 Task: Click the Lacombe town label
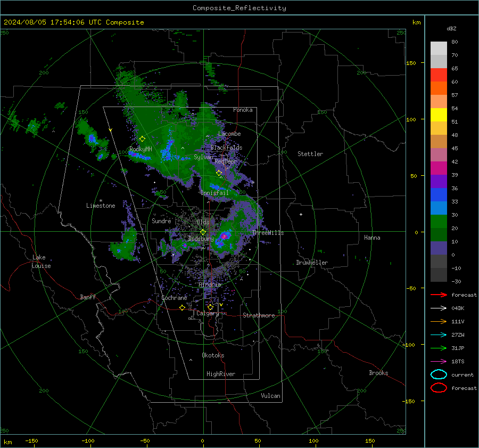229,134
